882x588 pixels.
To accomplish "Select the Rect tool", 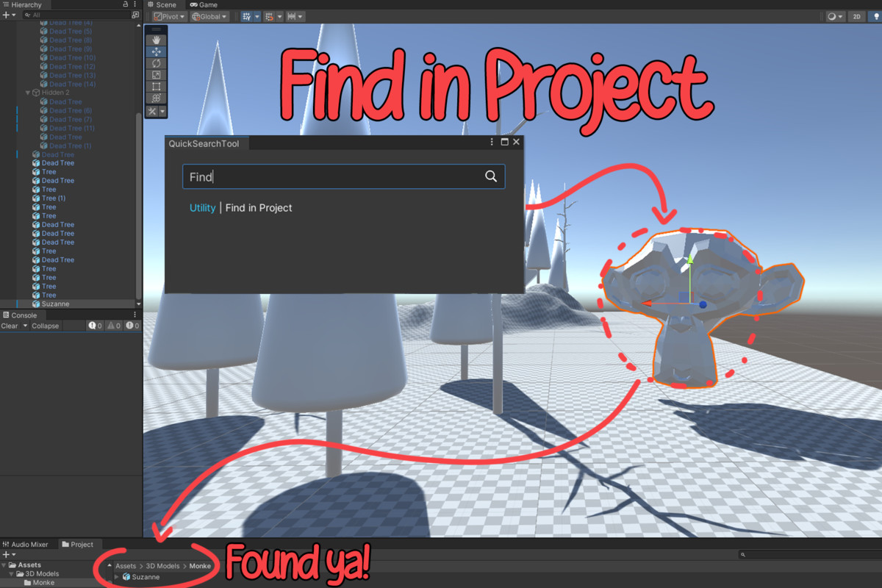I will (156, 87).
